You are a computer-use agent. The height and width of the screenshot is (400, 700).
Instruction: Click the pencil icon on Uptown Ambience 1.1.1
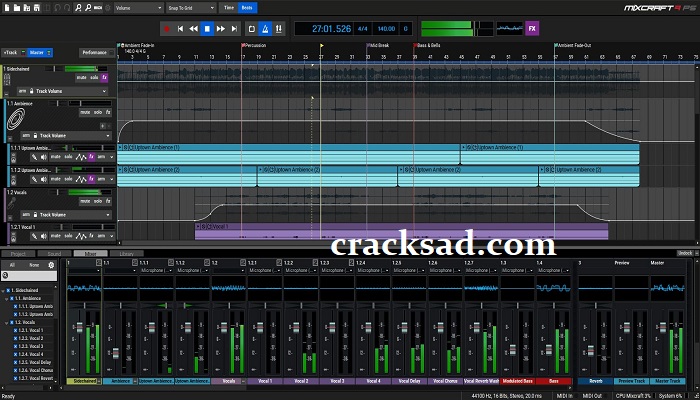click(34, 157)
